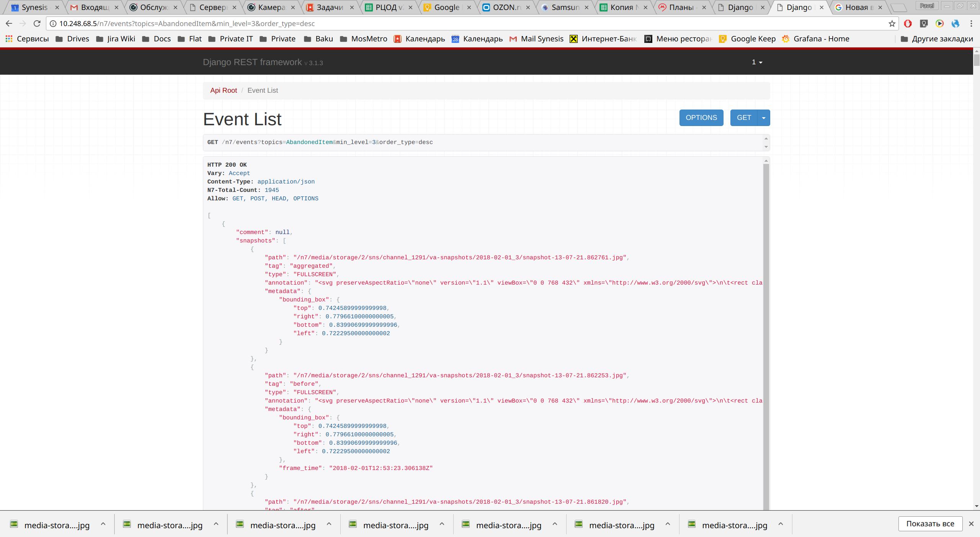This screenshot has height=537, width=980.
Task: Open the MosMetro bookmark folder
Action: click(x=364, y=39)
